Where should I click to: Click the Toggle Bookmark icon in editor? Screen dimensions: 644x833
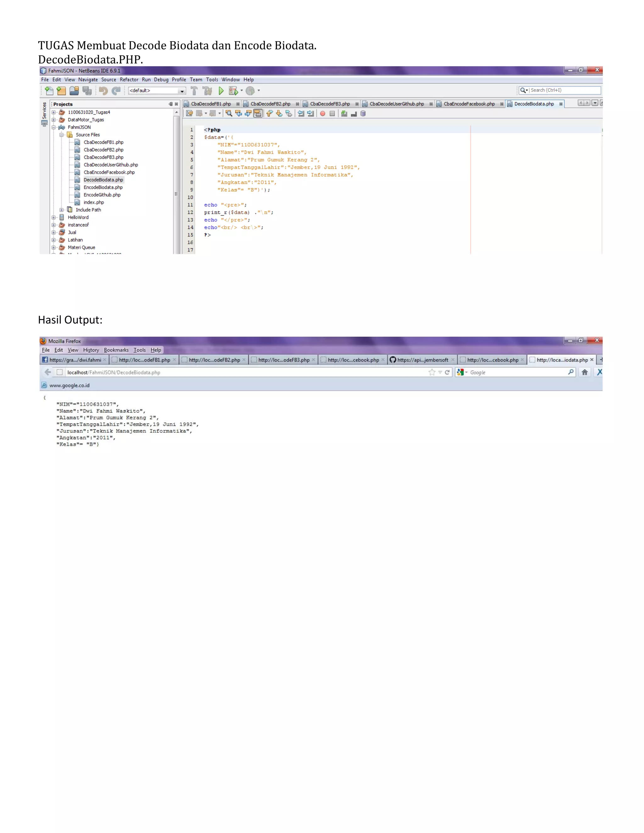(x=289, y=113)
